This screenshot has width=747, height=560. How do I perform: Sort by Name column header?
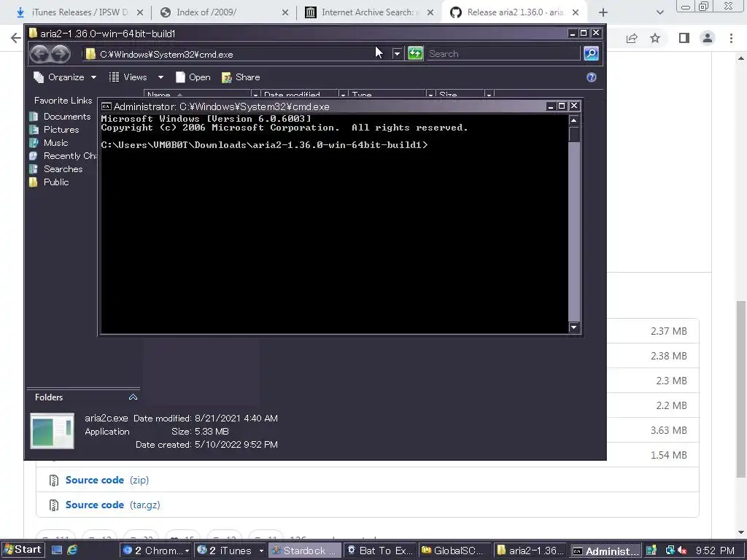pyautogui.click(x=198, y=94)
